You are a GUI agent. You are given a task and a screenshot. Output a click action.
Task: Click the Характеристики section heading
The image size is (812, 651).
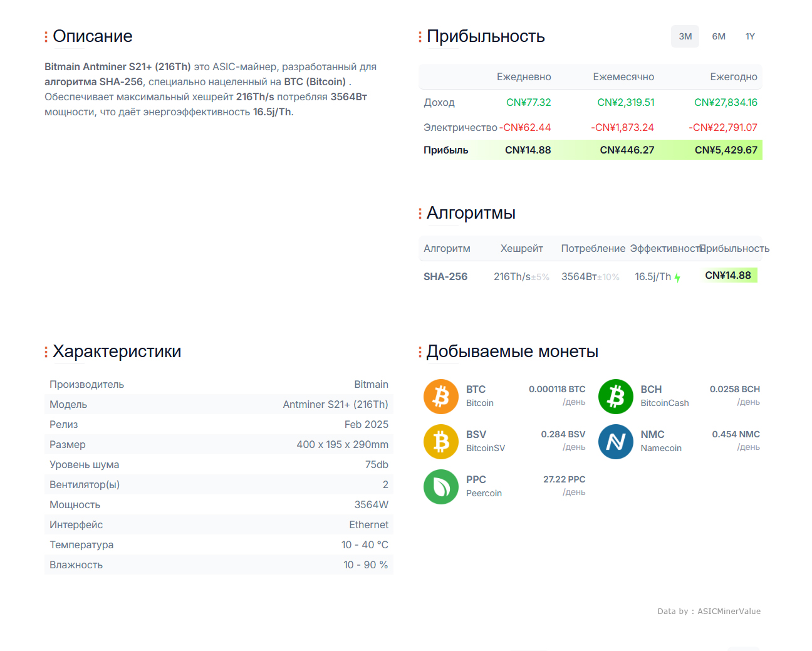click(117, 352)
